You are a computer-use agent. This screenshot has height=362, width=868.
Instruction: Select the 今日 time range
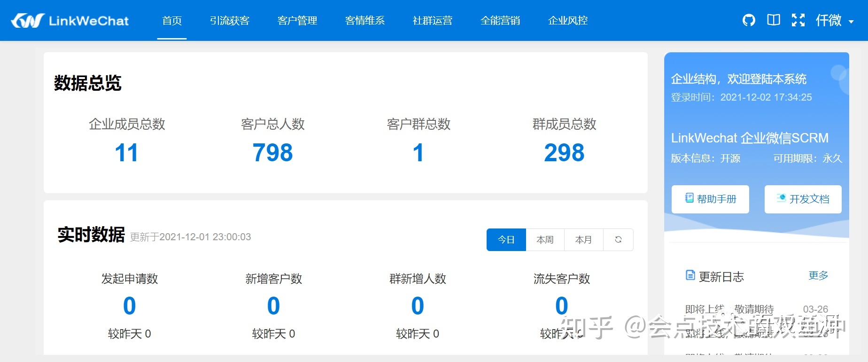506,240
